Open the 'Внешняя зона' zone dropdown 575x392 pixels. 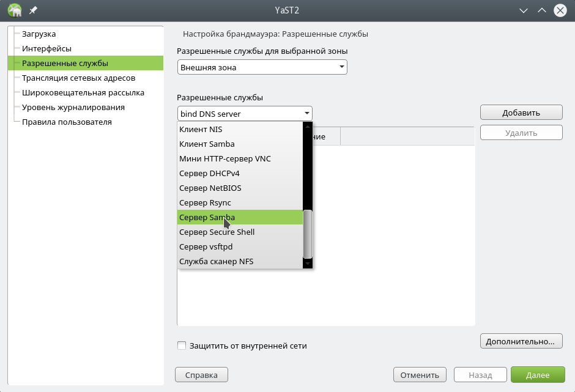click(262, 67)
